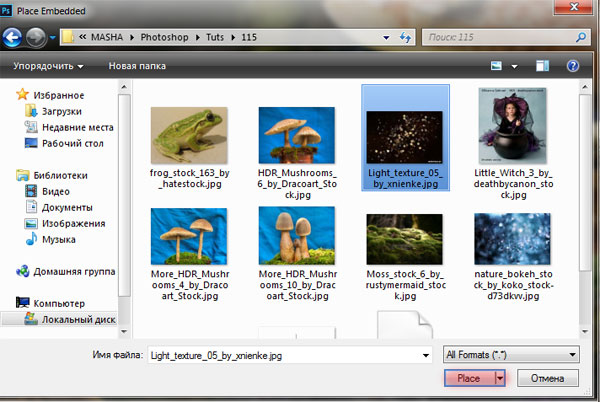
Task: Click the search magnifier icon
Action: (x=581, y=37)
